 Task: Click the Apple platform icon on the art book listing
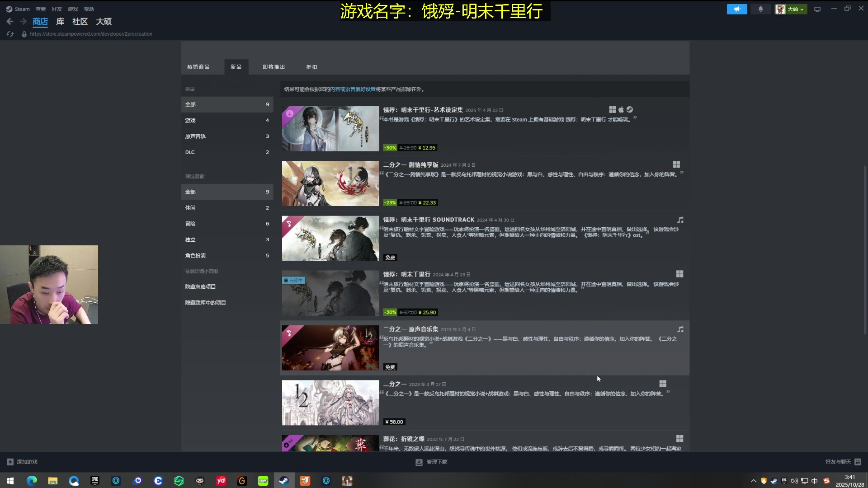click(622, 109)
